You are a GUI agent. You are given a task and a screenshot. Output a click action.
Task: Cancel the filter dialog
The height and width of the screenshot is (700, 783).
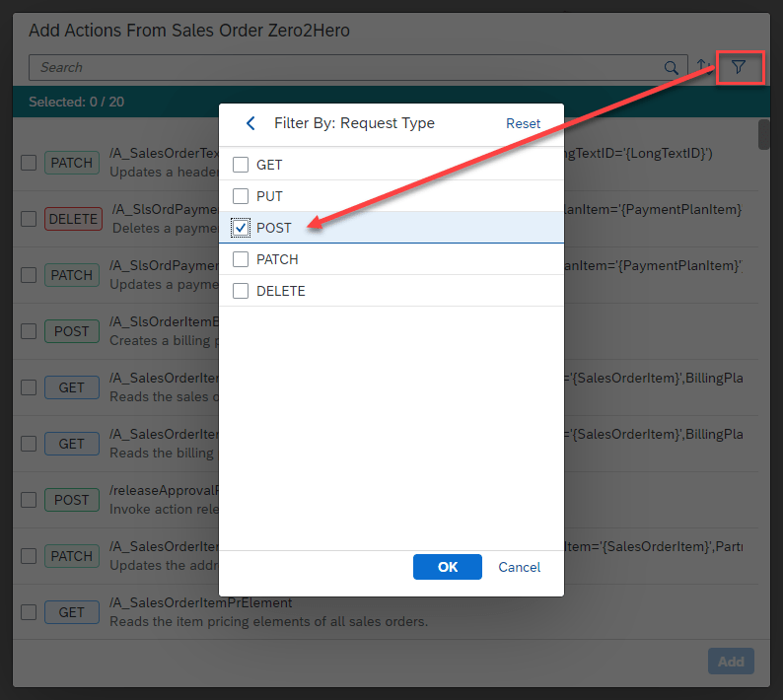click(519, 567)
